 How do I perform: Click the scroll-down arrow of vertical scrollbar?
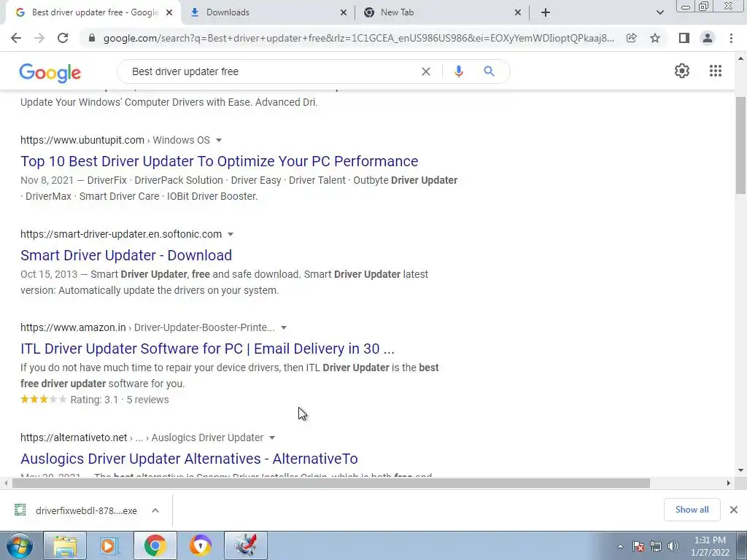pos(741,470)
